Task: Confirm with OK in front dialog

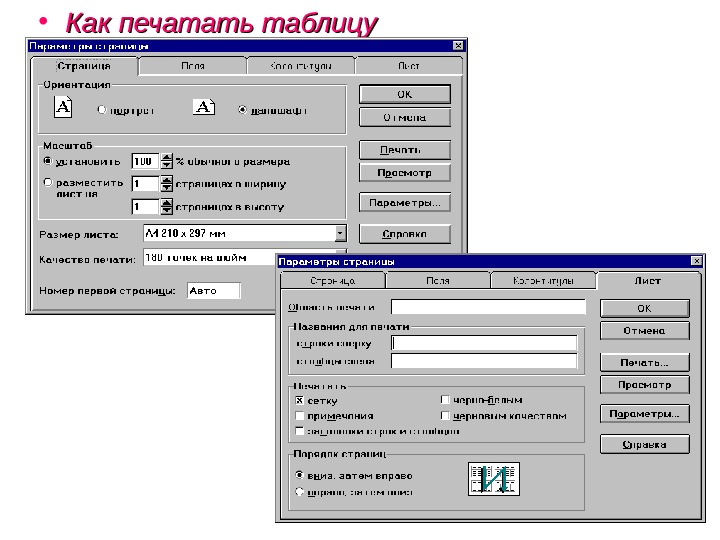Action: (x=645, y=309)
